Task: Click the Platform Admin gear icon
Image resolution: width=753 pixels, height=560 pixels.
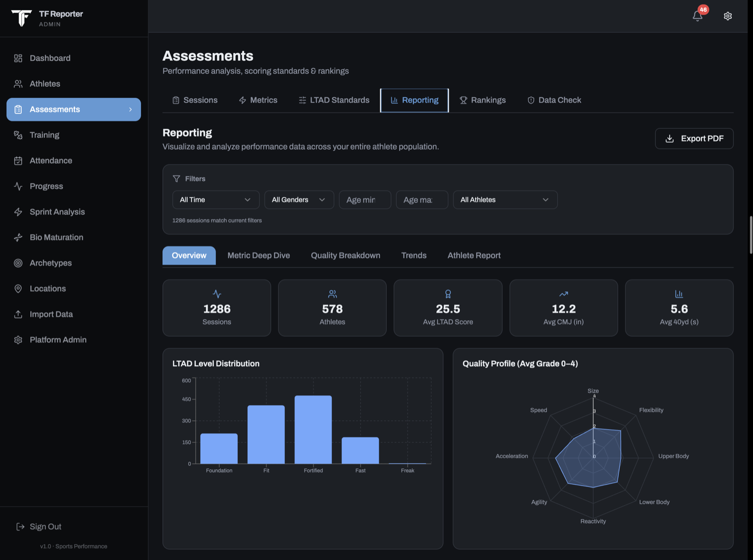Action: tap(18, 340)
